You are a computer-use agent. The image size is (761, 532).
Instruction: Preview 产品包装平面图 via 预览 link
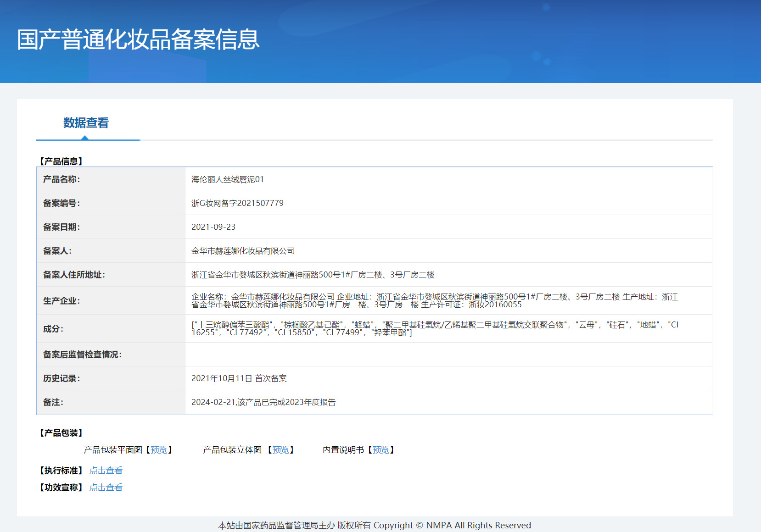click(x=159, y=450)
